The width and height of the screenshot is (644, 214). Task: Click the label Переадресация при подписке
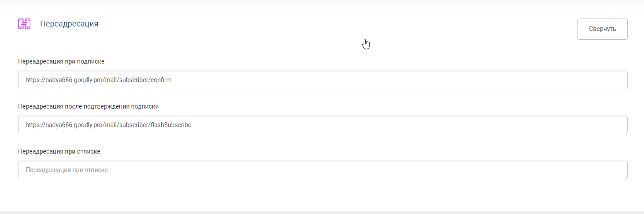click(x=61, y=61)
